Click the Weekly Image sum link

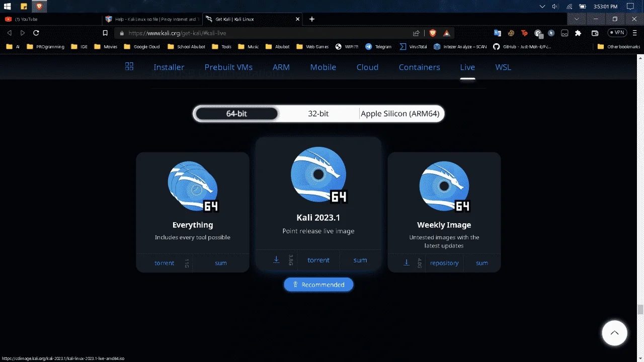click(482, 263)
